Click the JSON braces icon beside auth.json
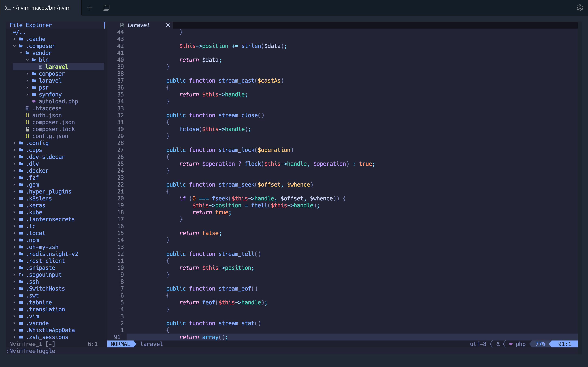This screenshot has height=367, width=588. click(27, 115)
